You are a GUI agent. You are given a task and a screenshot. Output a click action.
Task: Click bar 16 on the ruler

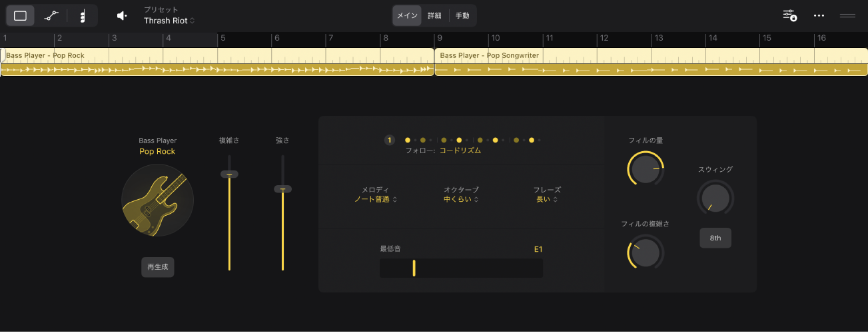point(821,39)
